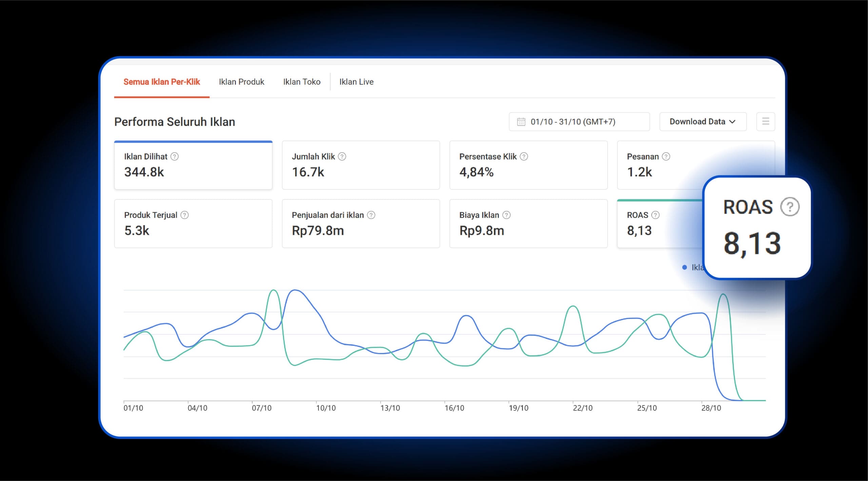
Task: Toggle the Jumlah Klik metric card
Action: point(360,165)
